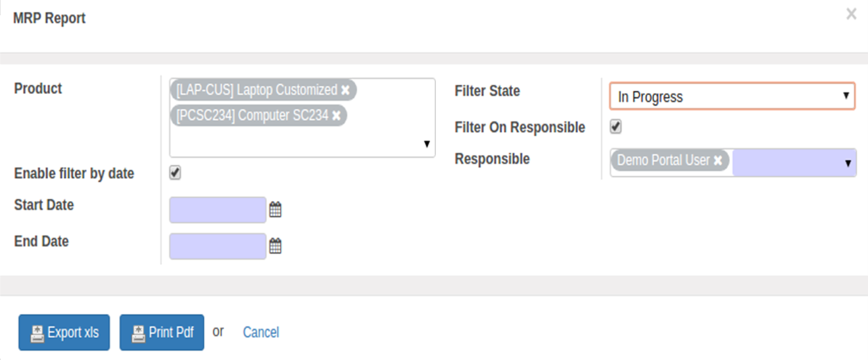Remove the Computer SC234 product tag
The width and height of the screenshot is (868, 360).
click(x=336, y=116)
